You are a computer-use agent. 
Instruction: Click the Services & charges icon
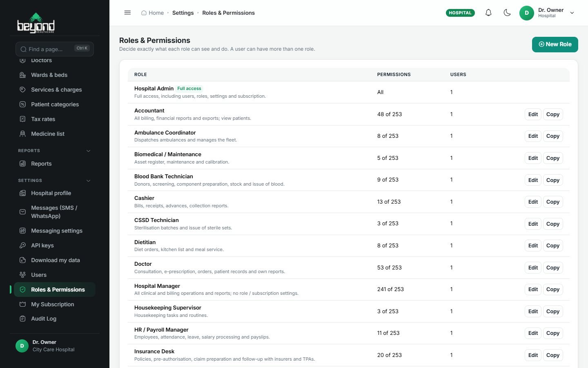23,90
